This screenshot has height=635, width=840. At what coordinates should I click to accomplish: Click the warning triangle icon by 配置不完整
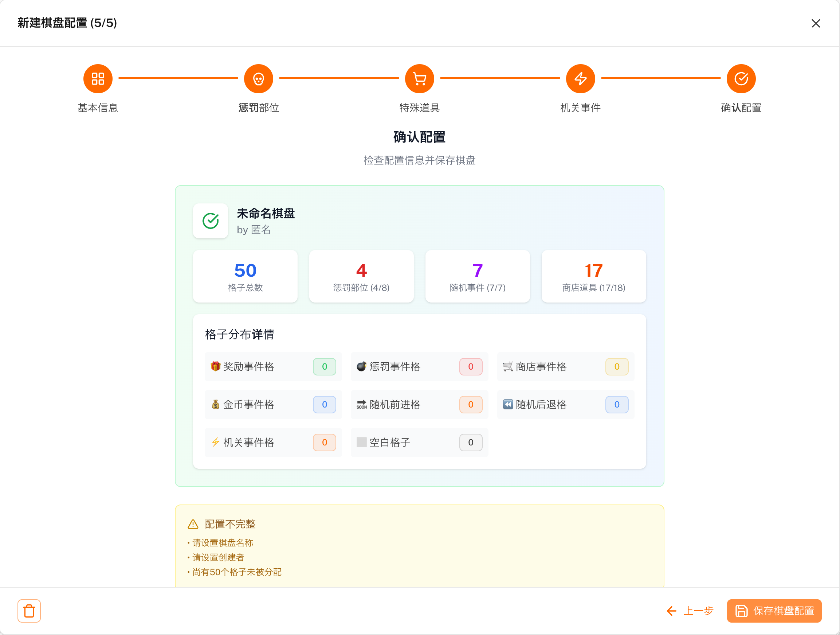[193, 524]
